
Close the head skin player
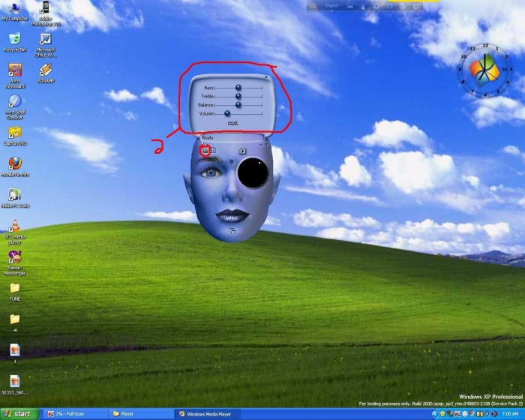pos(266,144)
